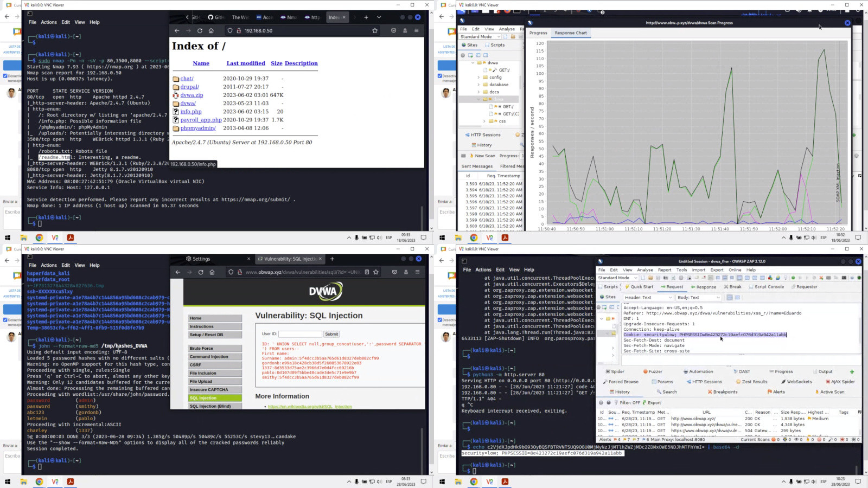Image resolution: width=868 pixels, height=488 pixels.
Task: Bookmark the obwap.xyz DVWA page with the star
Action: point(376,272)
